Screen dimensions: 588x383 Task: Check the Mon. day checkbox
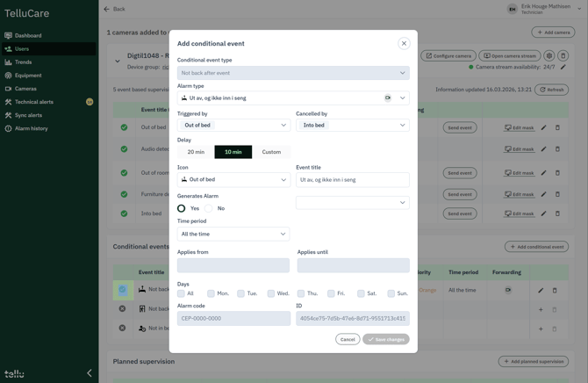(x=211, y=293)
